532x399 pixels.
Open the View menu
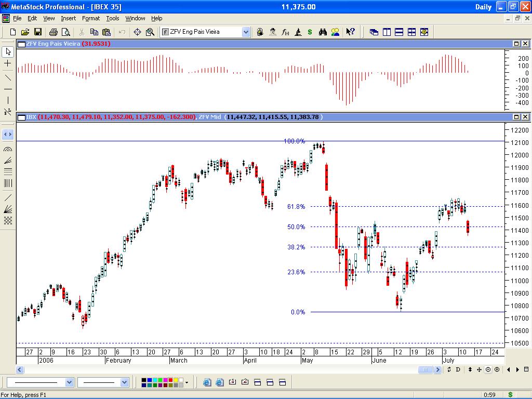[x=49, y=18]
